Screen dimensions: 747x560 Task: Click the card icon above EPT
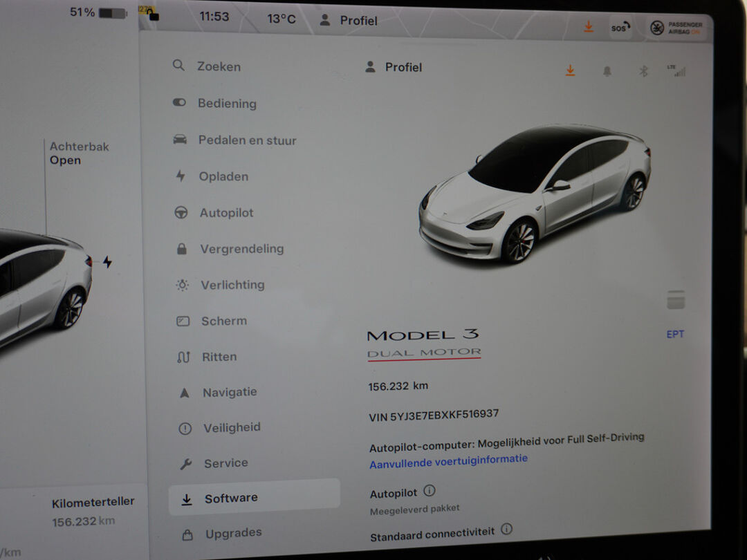(676, 299)
